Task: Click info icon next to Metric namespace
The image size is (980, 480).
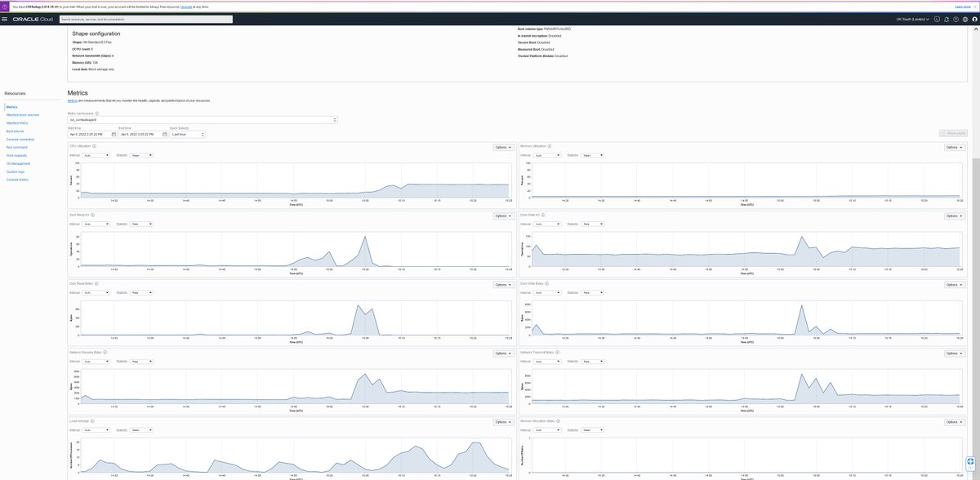Action: tap(96, 113)
